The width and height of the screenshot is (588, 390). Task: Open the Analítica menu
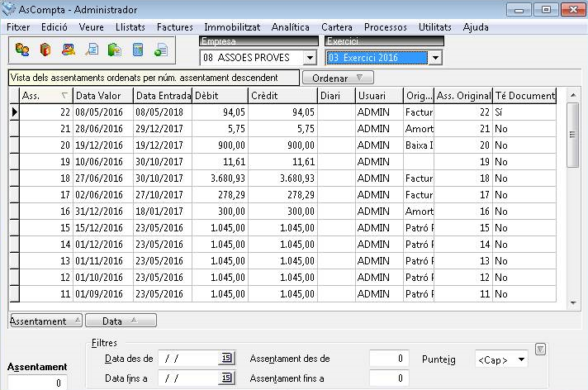[x=290, y=27]
